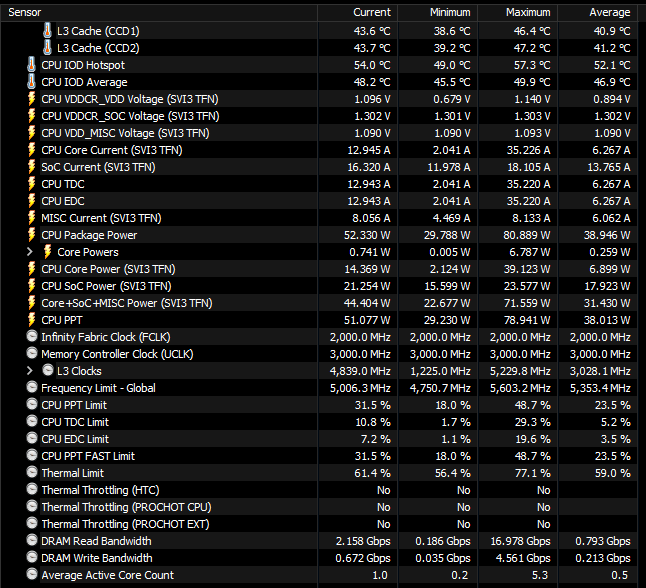Click the Maximum column header

[517, 12]
